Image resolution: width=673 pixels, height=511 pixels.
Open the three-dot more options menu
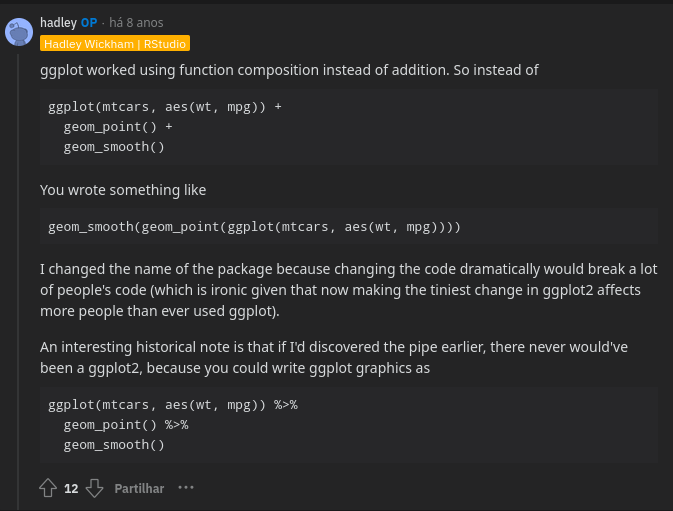coord(185,488)
